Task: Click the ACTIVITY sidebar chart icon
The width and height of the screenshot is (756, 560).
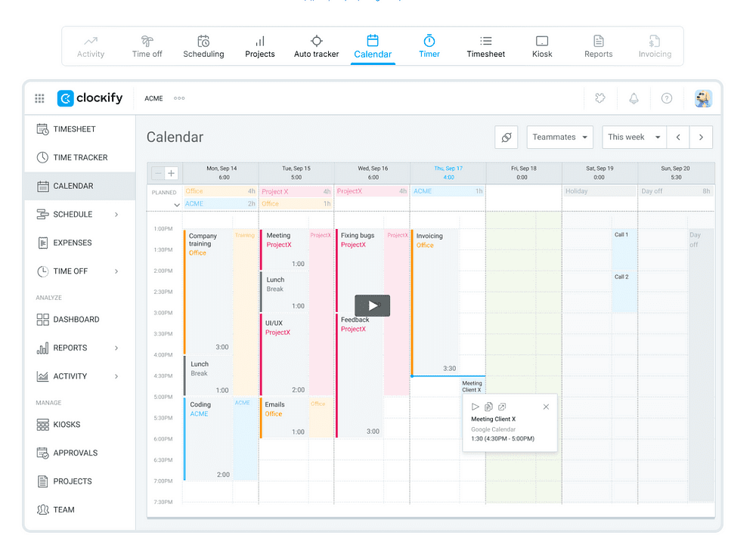Action: 43,376
